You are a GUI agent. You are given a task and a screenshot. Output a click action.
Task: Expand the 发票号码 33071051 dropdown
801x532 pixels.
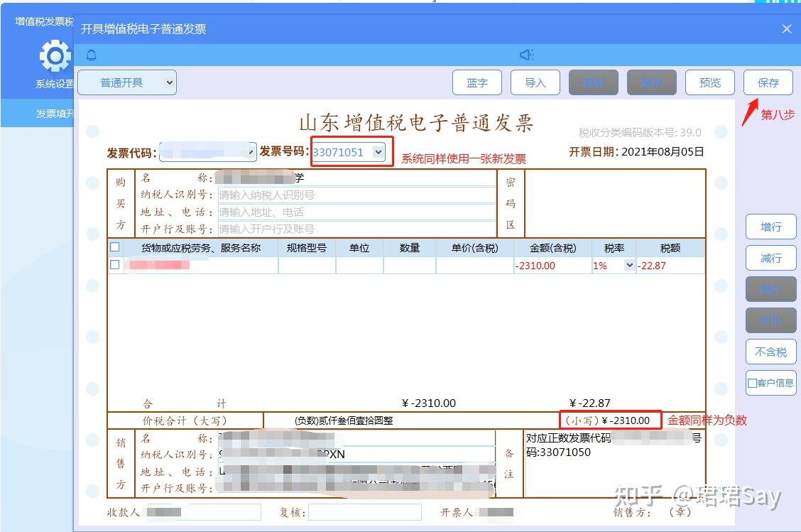pos(379,152)
